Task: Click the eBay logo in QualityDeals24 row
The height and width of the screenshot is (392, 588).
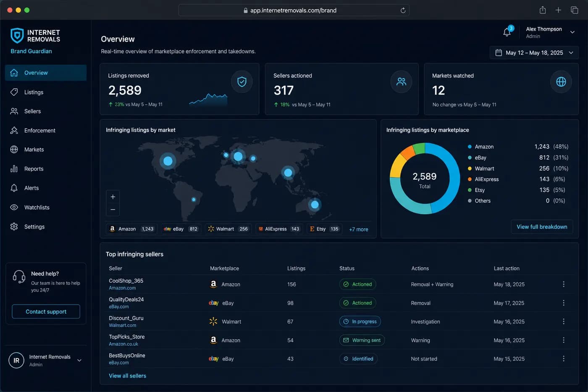Action: pyautogui.click(x=213, y=303)
